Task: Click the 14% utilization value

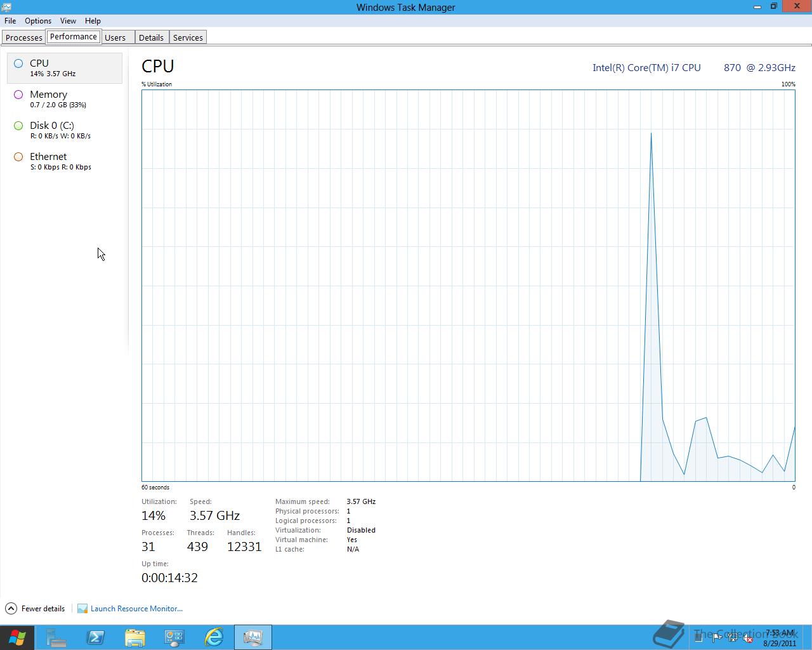Action: pyautogui.click(x=154, y=515)
